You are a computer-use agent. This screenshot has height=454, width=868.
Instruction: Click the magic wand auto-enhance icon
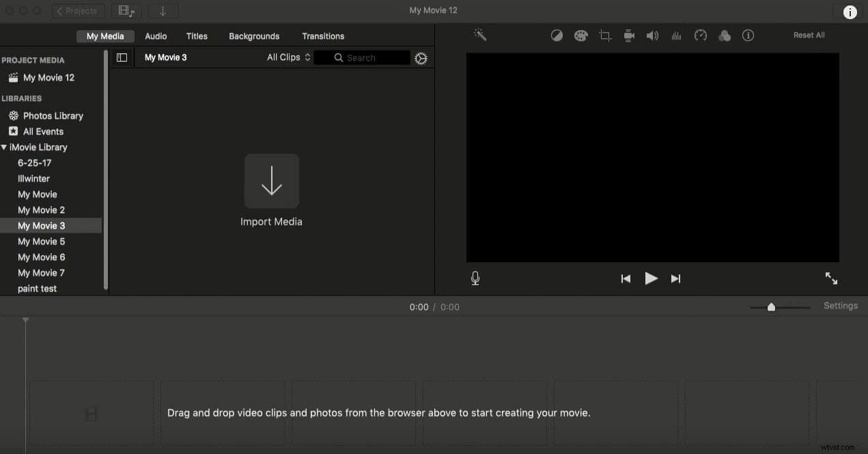(x=480, y=35)
